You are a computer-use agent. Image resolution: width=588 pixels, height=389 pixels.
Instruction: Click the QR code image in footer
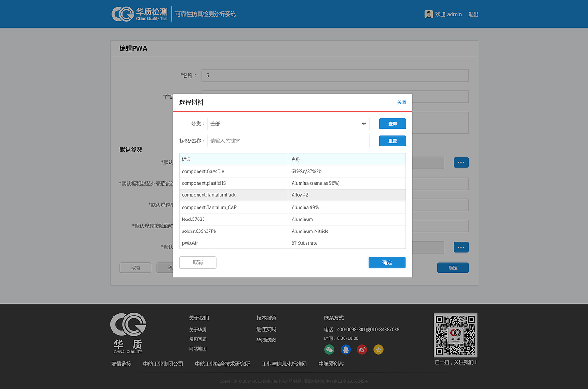(x=455, y=335)
